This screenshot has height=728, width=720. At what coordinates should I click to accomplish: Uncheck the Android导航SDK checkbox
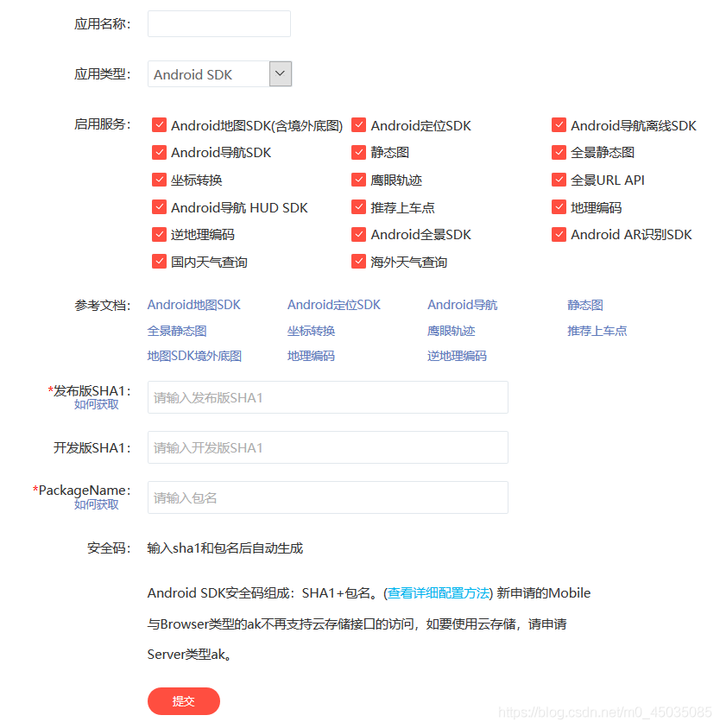(x=159, y=152)
